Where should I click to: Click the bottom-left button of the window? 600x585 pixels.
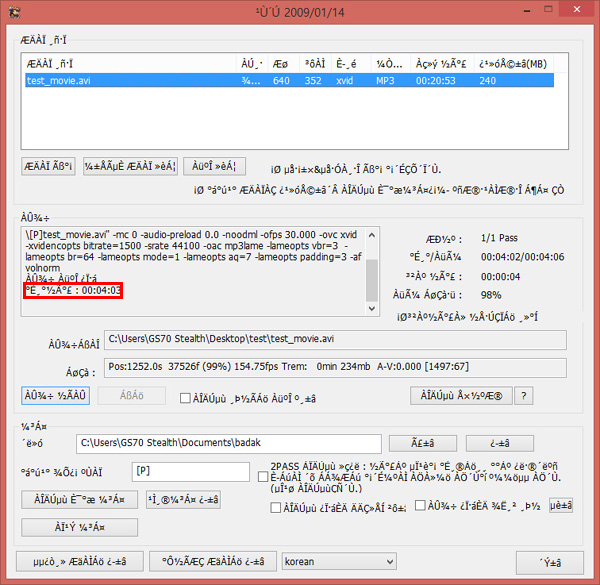coord(80,561)
